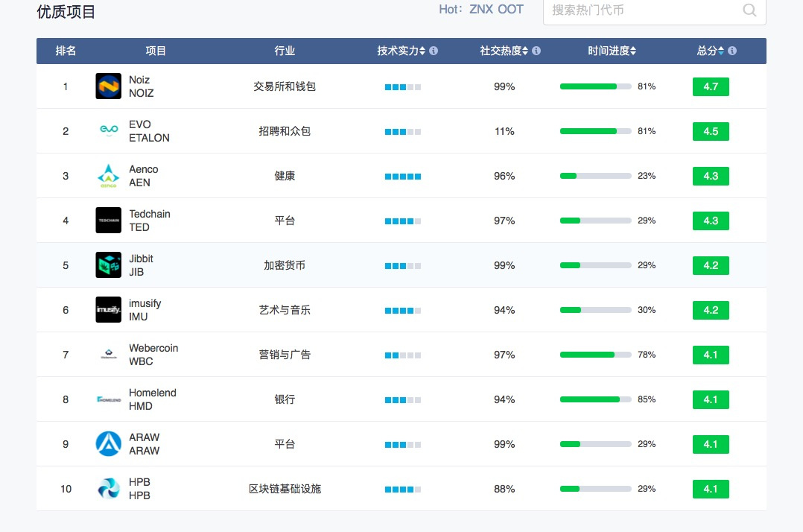Click the 区块链基础设施 industry cell
The height and width of the screenshot is (532, 803).
pos(285,489)
